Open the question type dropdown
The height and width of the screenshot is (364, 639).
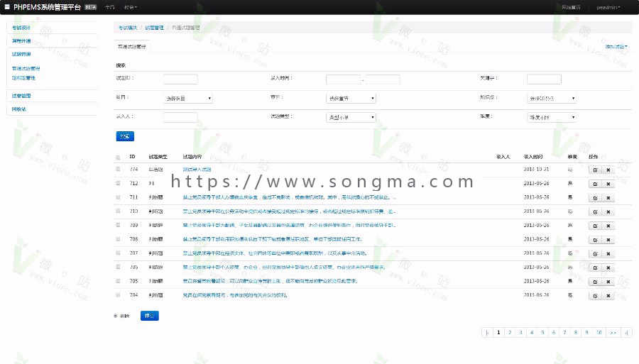[x=351, y=117]
